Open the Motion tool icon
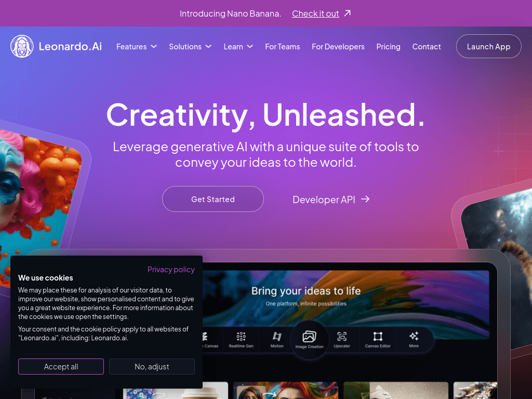The image size is (532, 399). click(x=277, y=336)
